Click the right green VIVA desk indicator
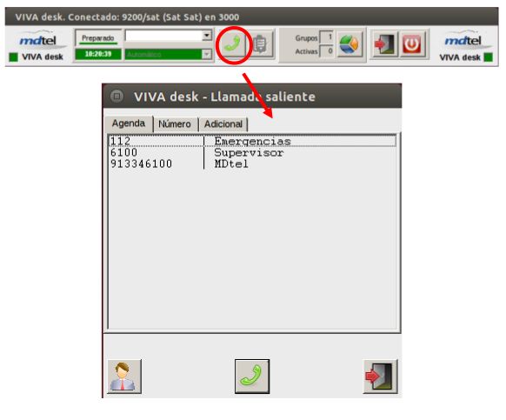 click(489, 57)
